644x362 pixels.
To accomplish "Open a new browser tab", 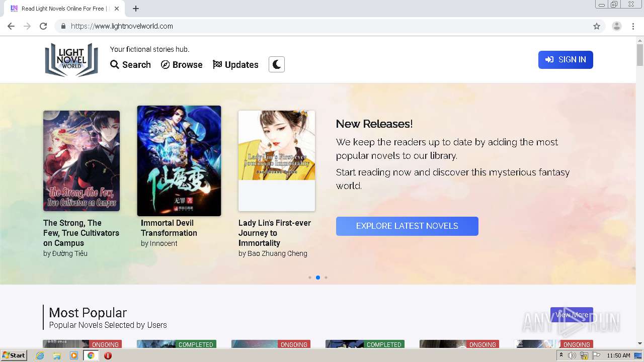I will (x=136, y=9).
